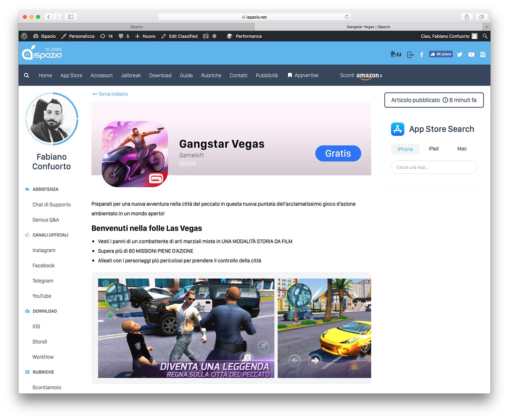Click the Torna indietro link

(110, 94)
